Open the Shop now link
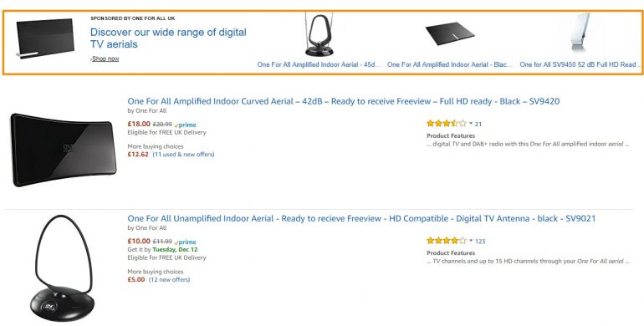This screenshot has width=644, height=326. tap(105, 59)
